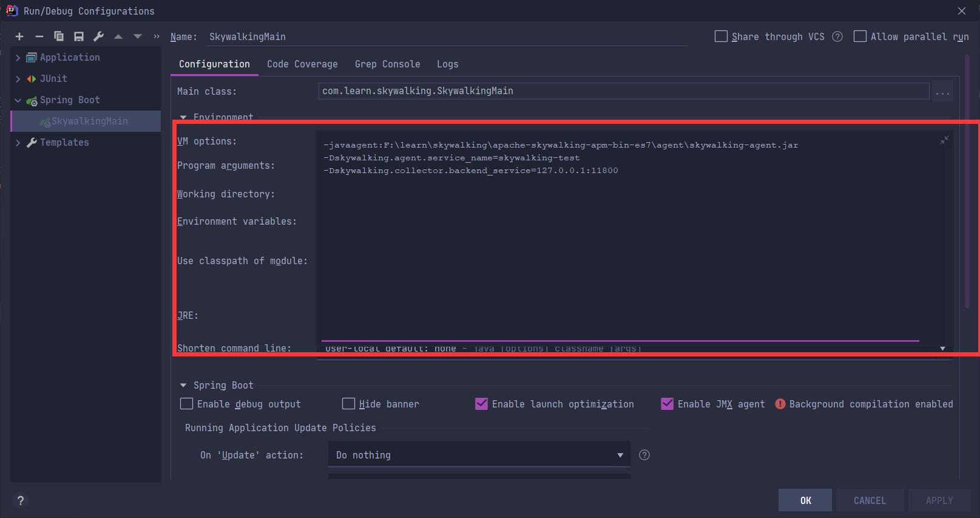Click the IntelliJ IDEA logo in title bar
980x518 pixels.
[12, 10]
